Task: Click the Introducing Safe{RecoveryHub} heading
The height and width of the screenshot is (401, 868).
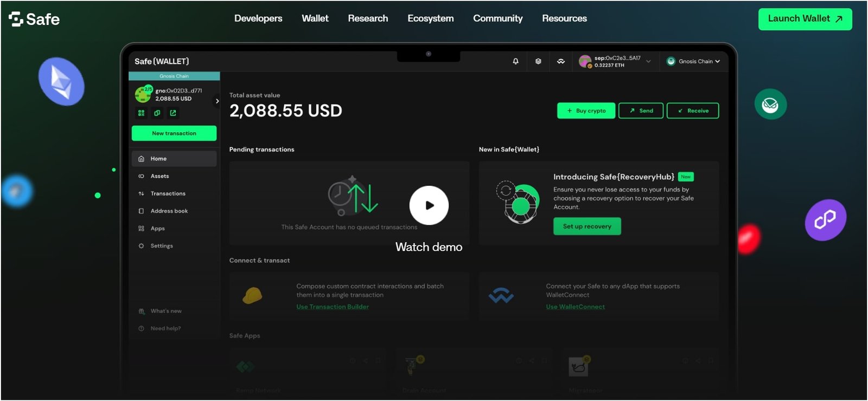Action: (x=614, y=177)
